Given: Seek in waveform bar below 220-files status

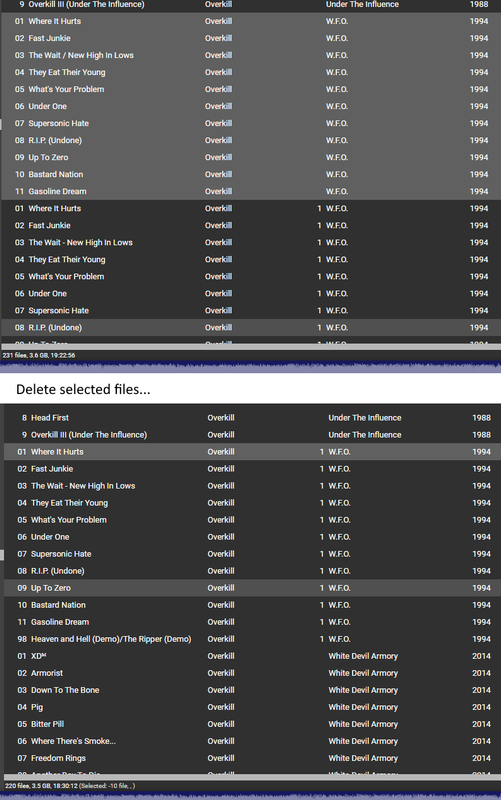Looking at the screenshot, I should point(250,796).
